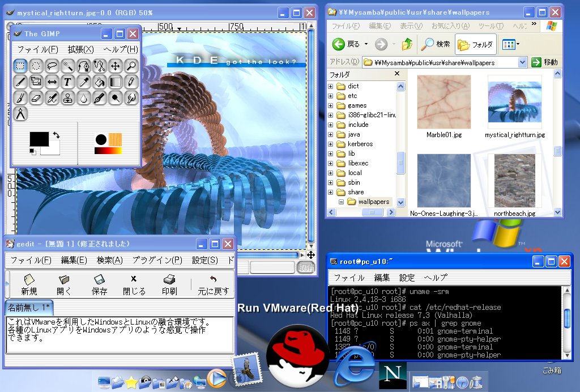Expand the games folder node
This screenshot has height=392, width=580.
(331, 105)
